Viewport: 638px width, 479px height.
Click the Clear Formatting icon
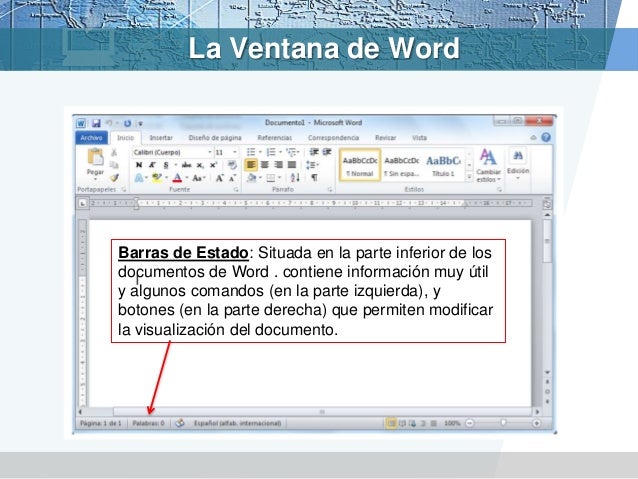[x=232, y=165]
